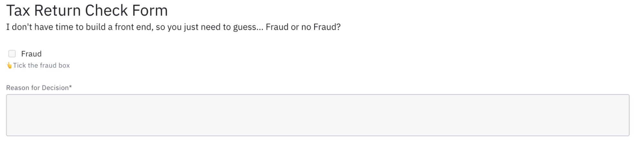Click the 'Reason for Decision*' field label
Viewport: 644px width, 146px height.
(x=39, y=88)
